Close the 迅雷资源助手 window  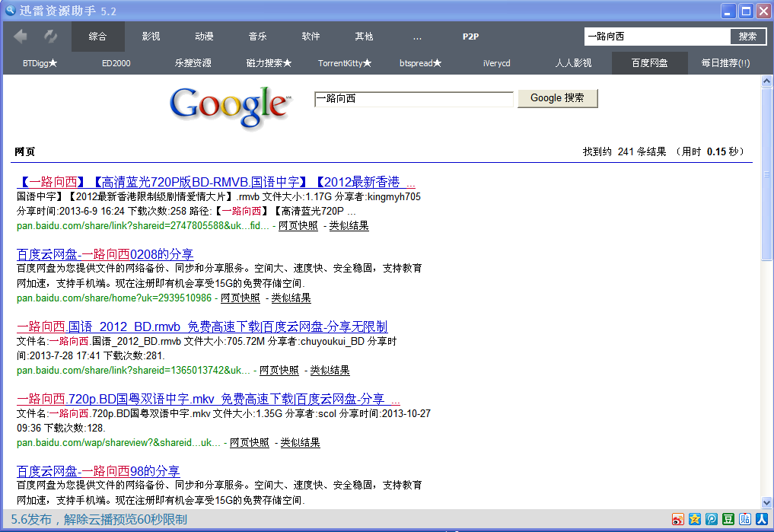763,11
